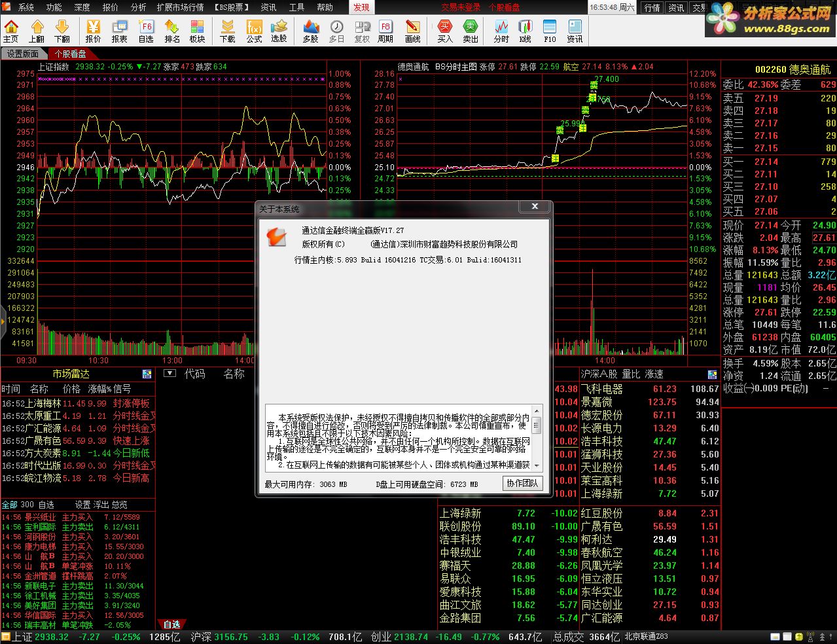This screenshot has height=644, width=837.
Task: Open the 选股 stock picker icon
Action: pyautogui.click(x=279, y=31)
